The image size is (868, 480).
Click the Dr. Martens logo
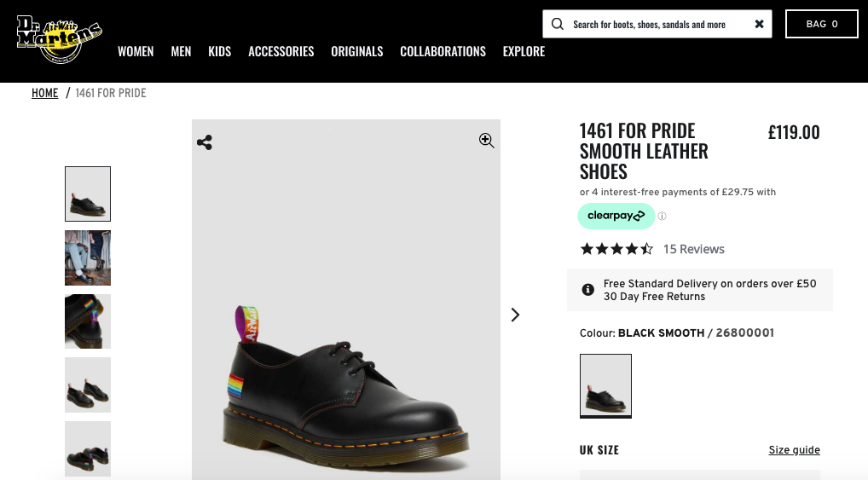coord(59,39)
